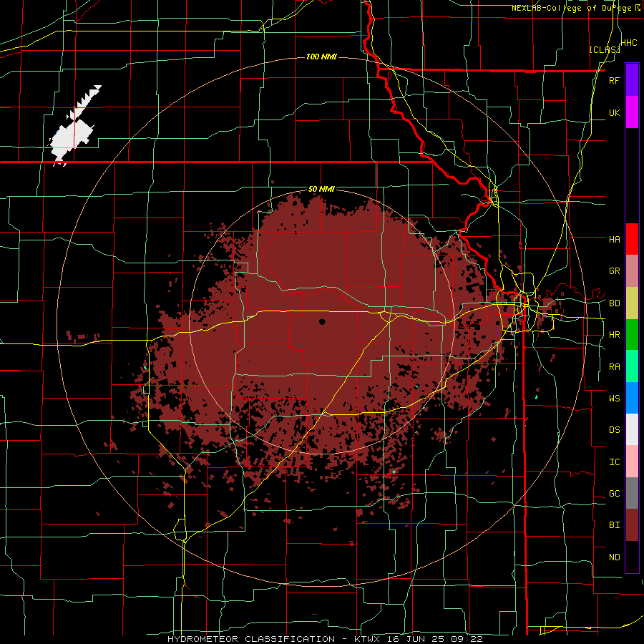The height and width of the screenshot is (644, 644).
Task: Click the 'RA' legend label text
Action: point(614,367)
